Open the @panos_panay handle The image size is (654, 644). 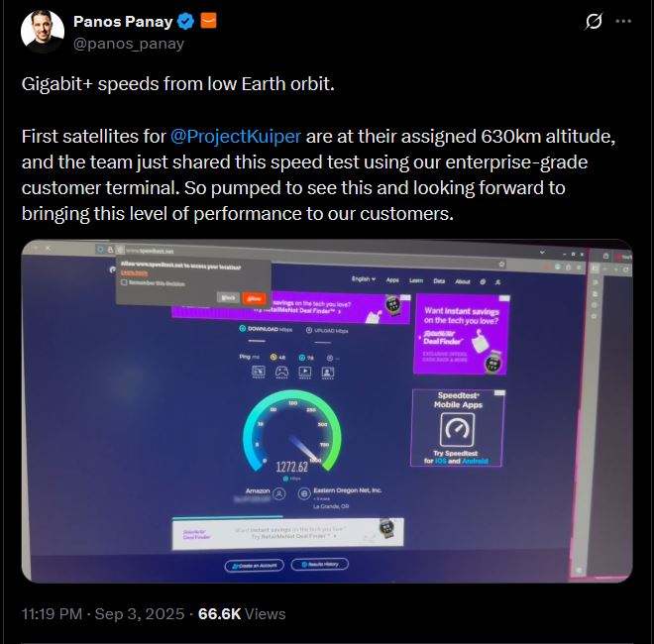(129, 44)
